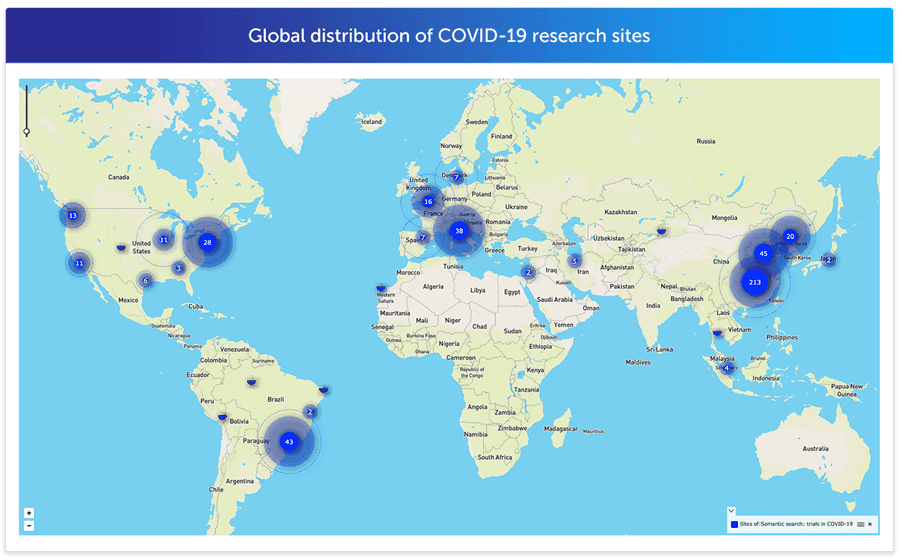Remove the COVID-19 sites layer with the X
The image size is (900, 559).
(870, 524)
